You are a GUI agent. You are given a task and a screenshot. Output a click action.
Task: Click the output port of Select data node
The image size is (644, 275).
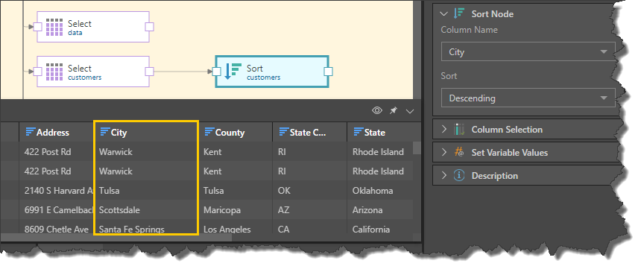click(150, 27)
